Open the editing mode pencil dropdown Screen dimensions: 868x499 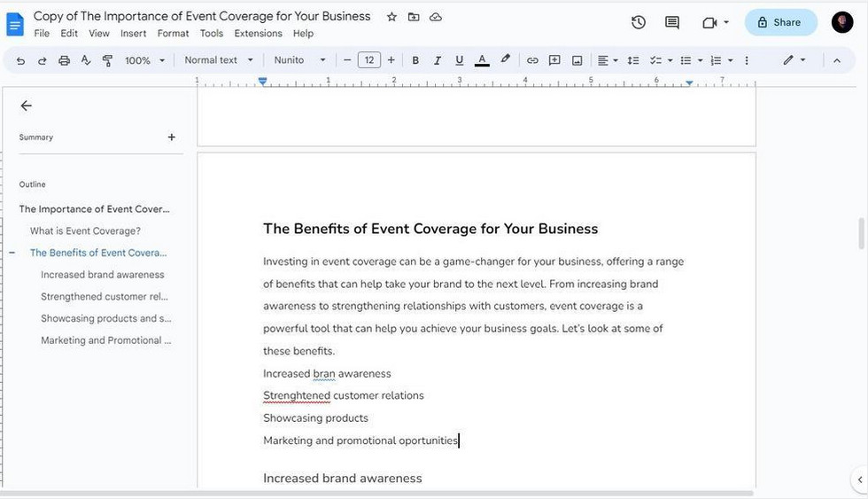tap(794, 59)
